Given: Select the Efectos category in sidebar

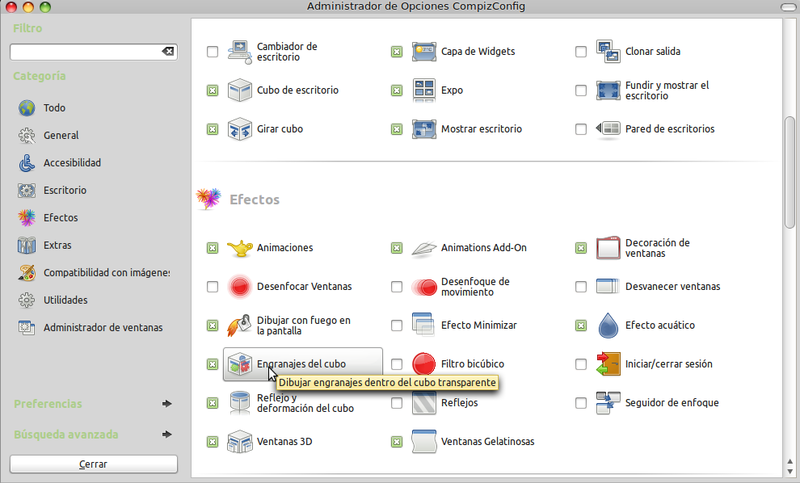Looking at the screenshot, I should pos(60,217).
